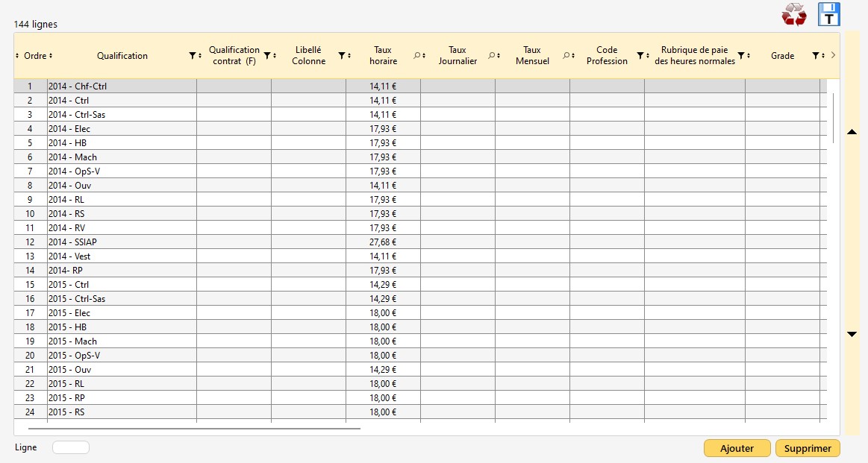Expand more columns with the right chevron
Screen dimensions: 868x463
coord(833,55)
